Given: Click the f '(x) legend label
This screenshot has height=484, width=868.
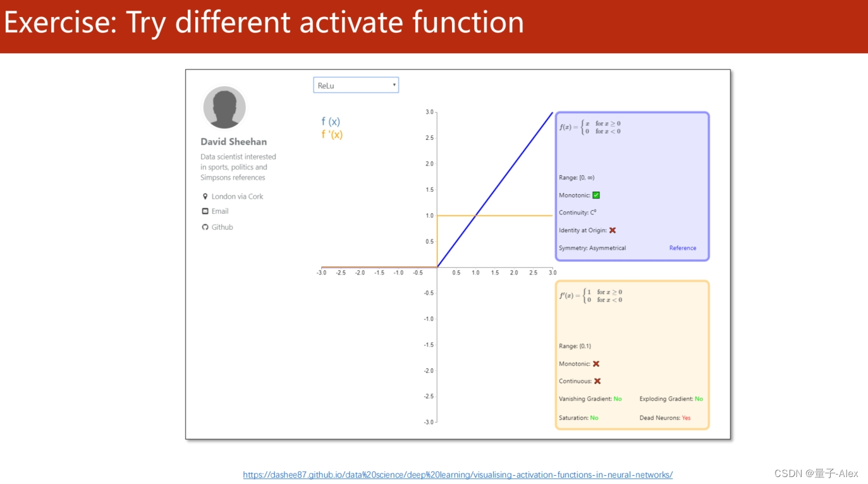Looking at the screenshot, I should coord(332,135).
